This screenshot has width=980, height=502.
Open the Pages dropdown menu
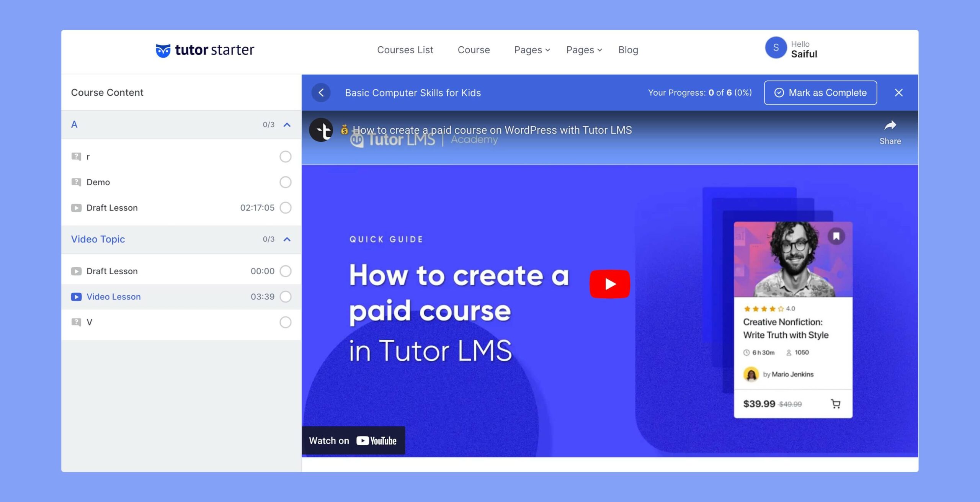pyautogui.click(x=532, y=50)
